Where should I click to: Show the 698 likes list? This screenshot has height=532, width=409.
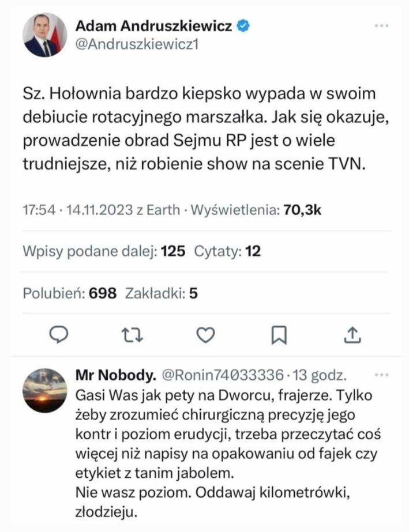[x=69, y=293]
